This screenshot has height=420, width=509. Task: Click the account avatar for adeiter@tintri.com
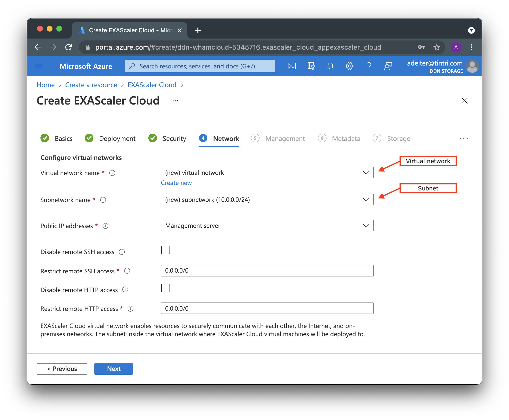473,66
